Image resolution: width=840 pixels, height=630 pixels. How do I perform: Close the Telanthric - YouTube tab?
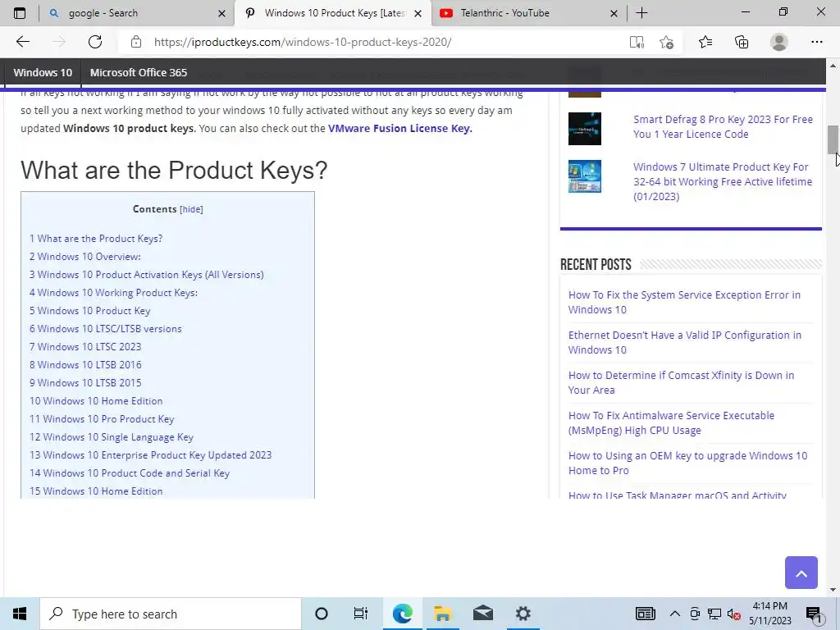point(614,13)
